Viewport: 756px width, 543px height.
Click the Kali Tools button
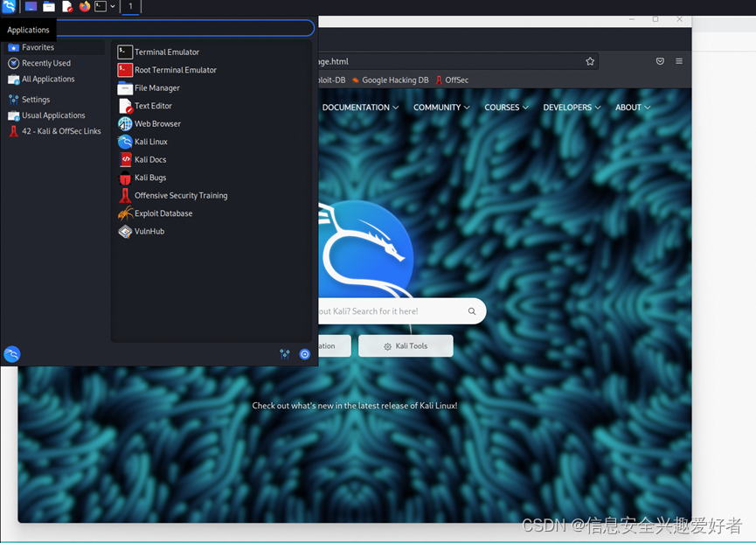click(x=406, y=345)
